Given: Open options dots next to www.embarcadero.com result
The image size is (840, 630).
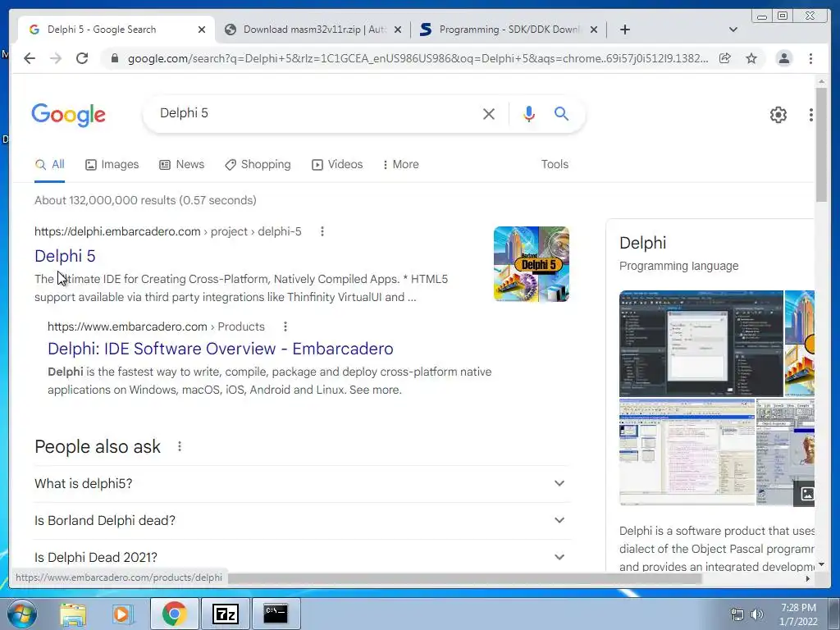Looking at the screenshot, I should [x=285, y=326].
